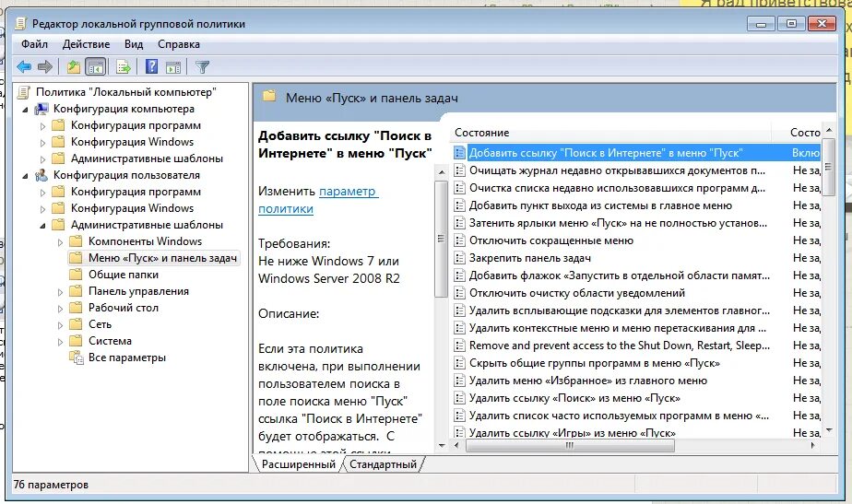This screenshot has width=852, height=504.
Task: Open help via the question mark icon
Action: tap(151, 67)
